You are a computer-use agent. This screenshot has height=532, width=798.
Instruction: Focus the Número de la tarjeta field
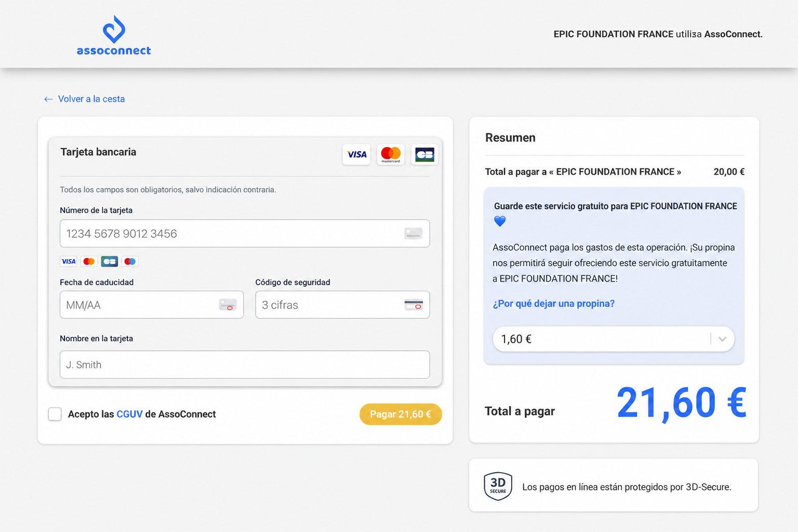point(245,234)
